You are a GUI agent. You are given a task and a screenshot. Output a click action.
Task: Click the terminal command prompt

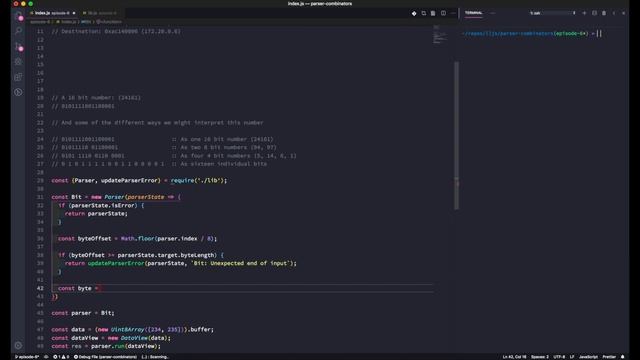pyautogui.click(x=532, y=33)
